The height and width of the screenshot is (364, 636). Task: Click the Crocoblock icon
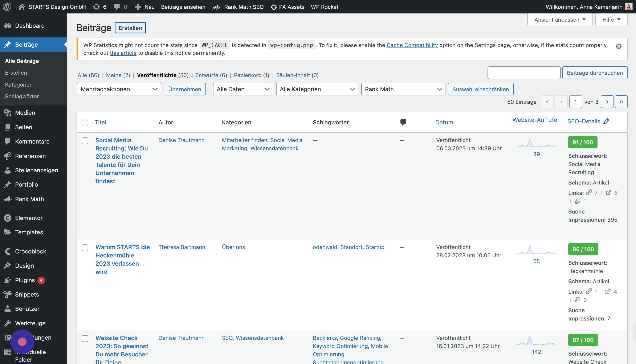click(8, 251)
